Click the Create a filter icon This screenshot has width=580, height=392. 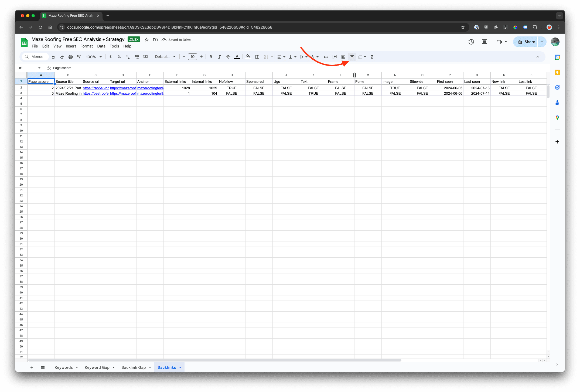352,57
